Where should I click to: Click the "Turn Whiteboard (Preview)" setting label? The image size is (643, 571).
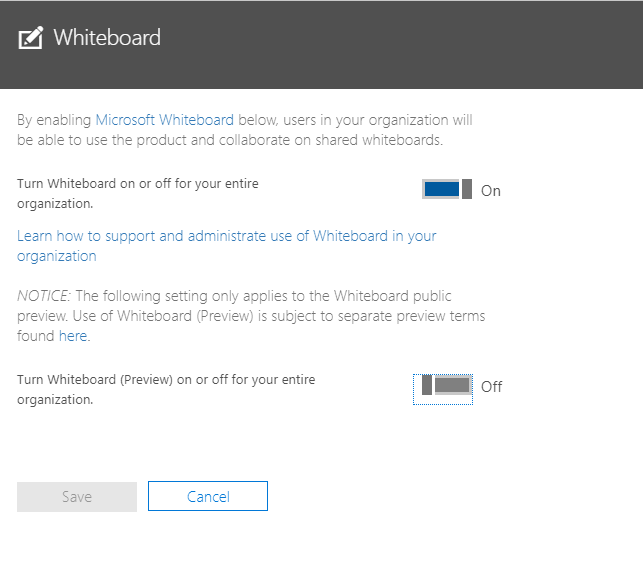click(166, 389)
